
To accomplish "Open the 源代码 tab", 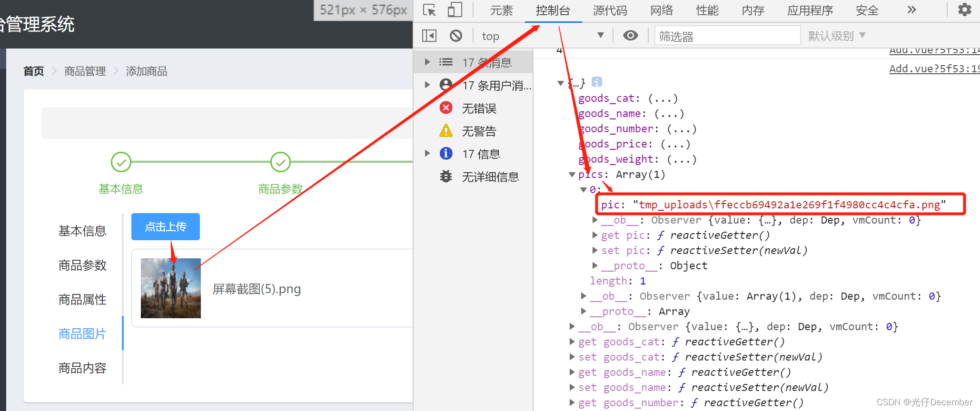I will (x=610, y=10).
